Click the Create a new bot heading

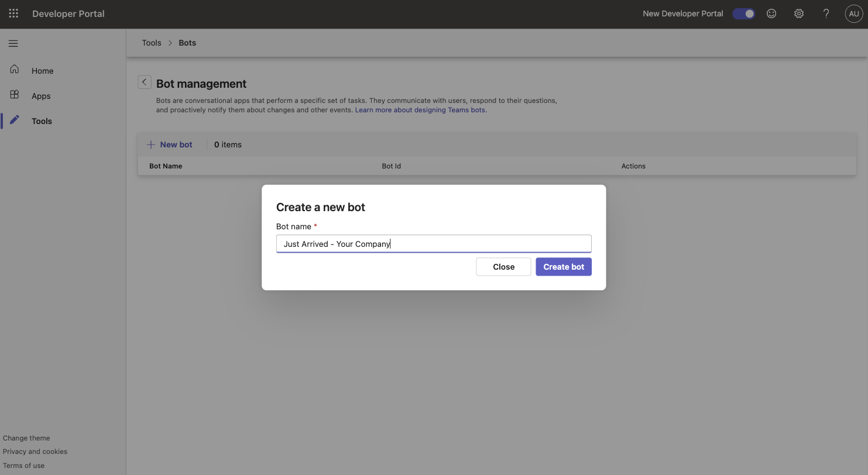pyautogui.click(x=321, y=207)
